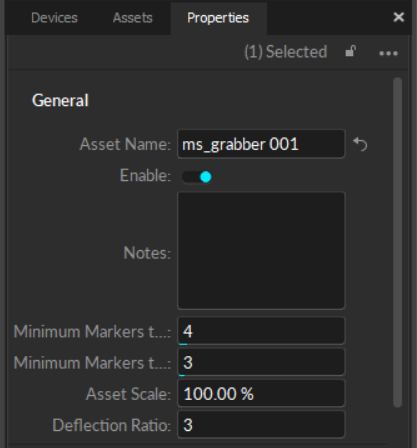417x448 pixels.
Task: Switch to the Assets tab
Action: click(133, 18)
